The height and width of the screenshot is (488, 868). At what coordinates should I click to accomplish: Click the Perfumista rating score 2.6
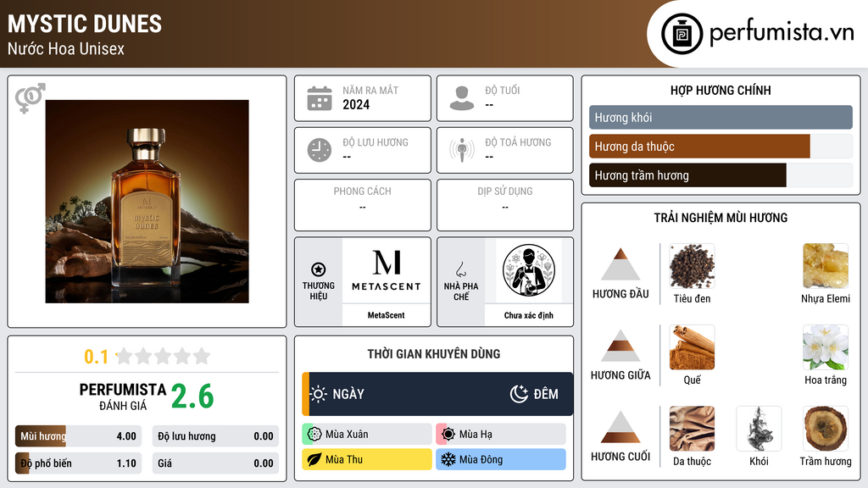192,396
